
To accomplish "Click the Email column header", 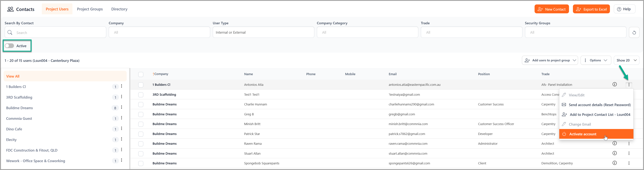I will (x=393, y=74).
